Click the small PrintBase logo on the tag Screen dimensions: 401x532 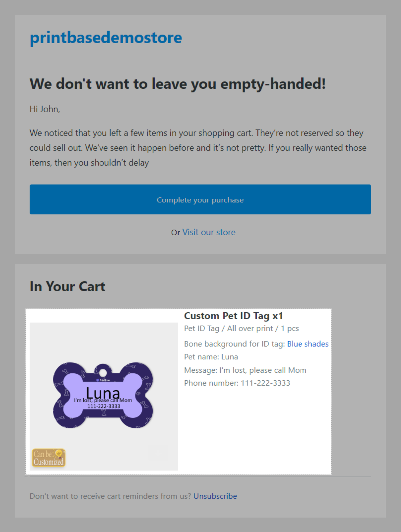pos(103,380)
